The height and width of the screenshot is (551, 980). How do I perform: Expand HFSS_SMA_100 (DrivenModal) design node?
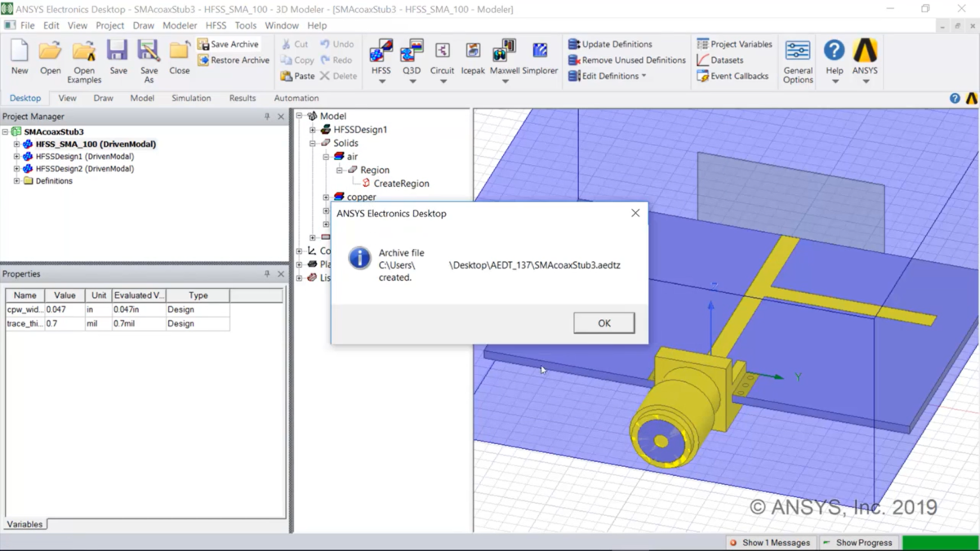(16, 144)
